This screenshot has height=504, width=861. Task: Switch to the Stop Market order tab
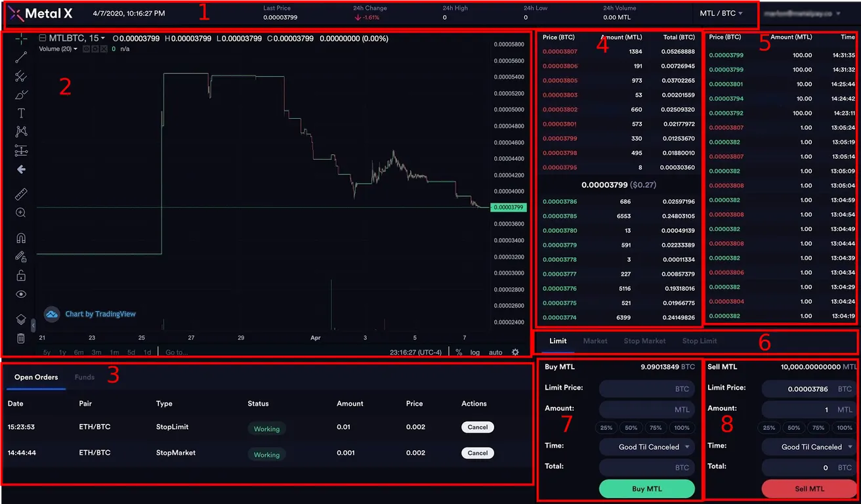(x=644, y=341)
